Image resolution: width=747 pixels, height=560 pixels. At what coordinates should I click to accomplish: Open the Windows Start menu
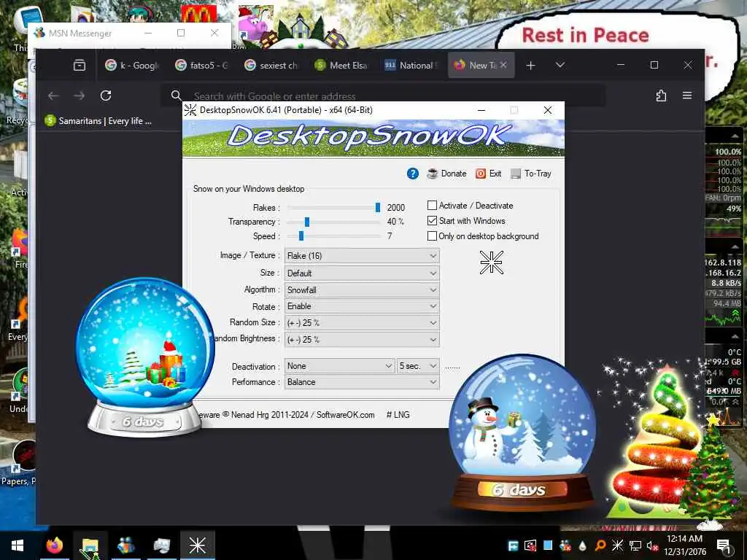point(18,545)
